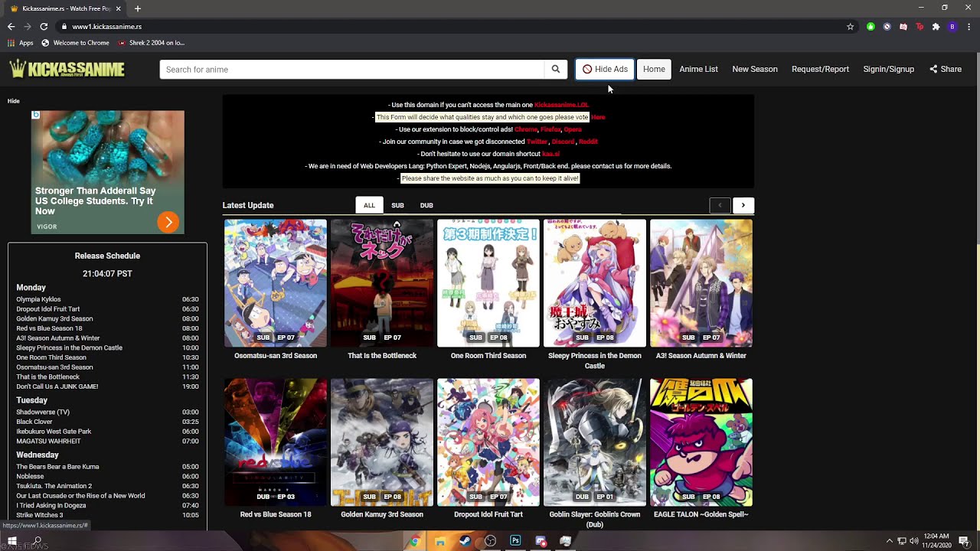Image resolution: width=980 pixels, height=551 pixels.
Task: Filter Latest Update by SUB
Action: (397, 205)
